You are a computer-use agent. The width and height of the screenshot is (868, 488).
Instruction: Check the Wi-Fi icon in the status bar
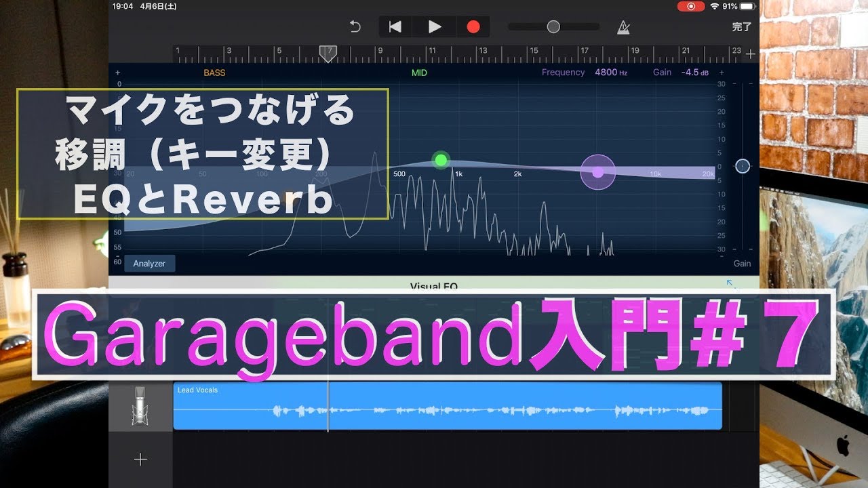[x=715, y=6]
